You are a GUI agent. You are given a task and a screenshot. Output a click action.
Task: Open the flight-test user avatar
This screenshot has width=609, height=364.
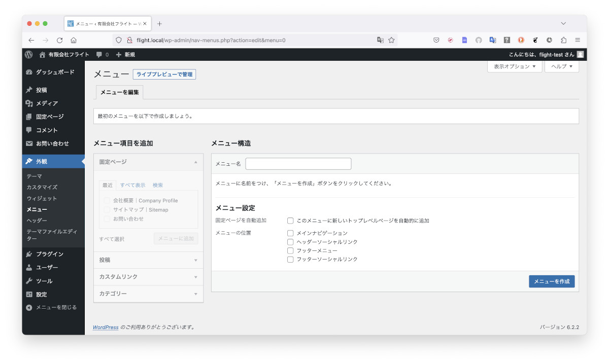(x=580, y=54)
